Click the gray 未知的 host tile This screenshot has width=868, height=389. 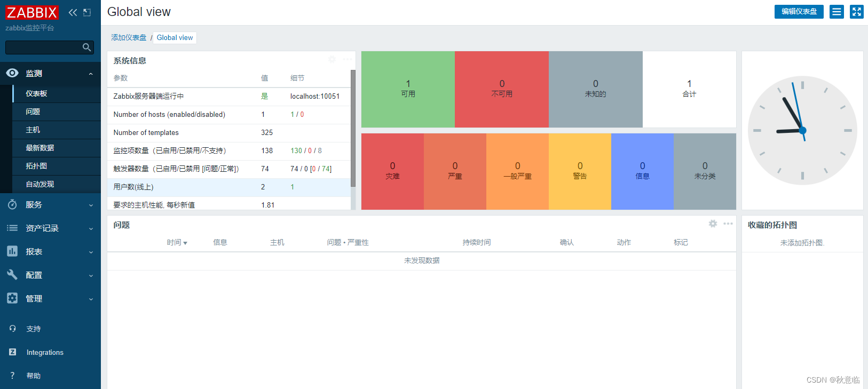tap(596, 89)
